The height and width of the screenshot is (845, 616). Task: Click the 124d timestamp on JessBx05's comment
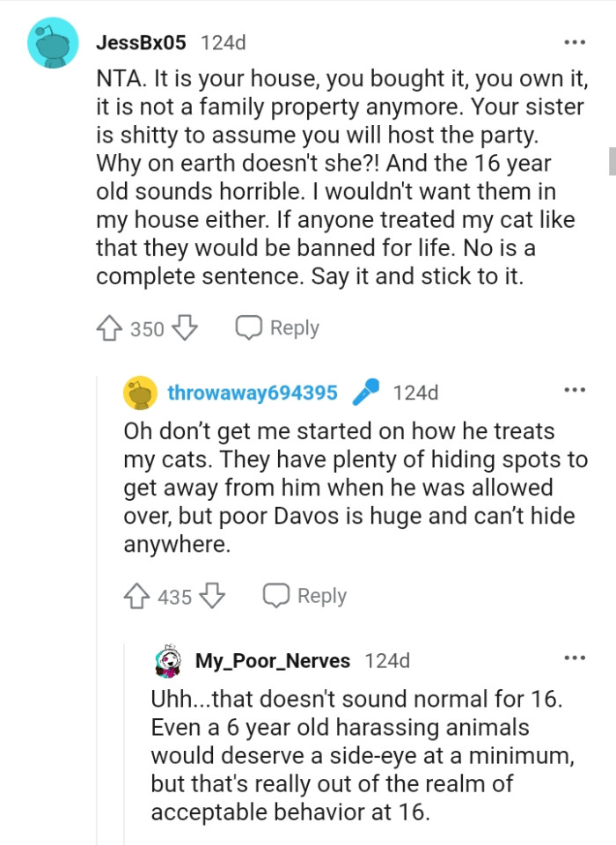tap(223, 41)
